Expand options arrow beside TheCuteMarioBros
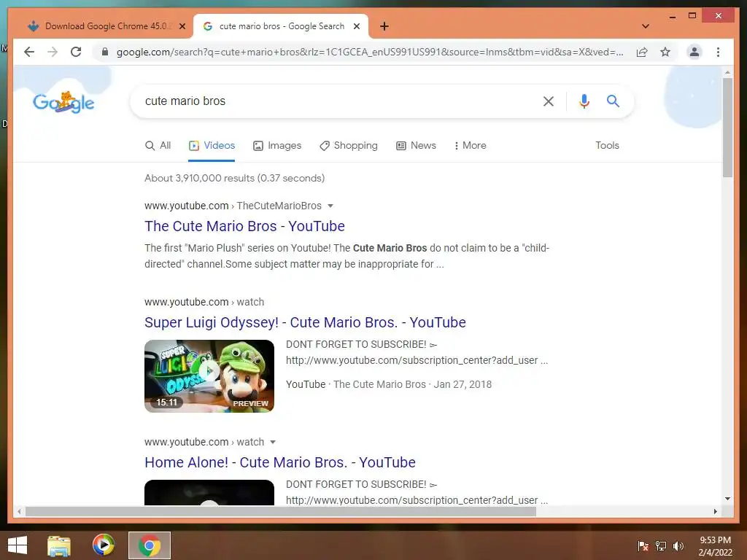 click(x=330, y=206)
